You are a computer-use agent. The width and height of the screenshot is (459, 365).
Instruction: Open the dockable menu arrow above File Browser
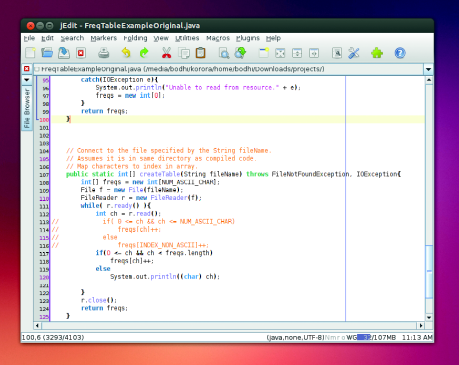coord(27,80)
